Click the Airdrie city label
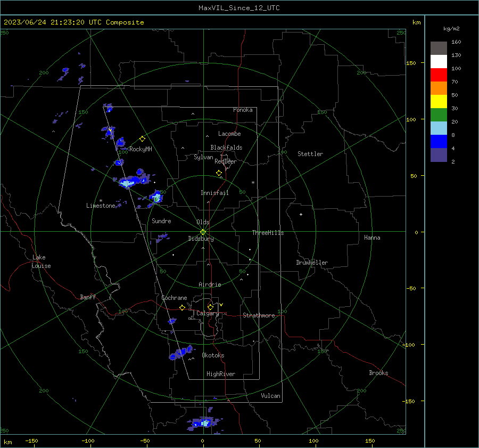Viewport: 479px width, 448px height. (210, 284)
